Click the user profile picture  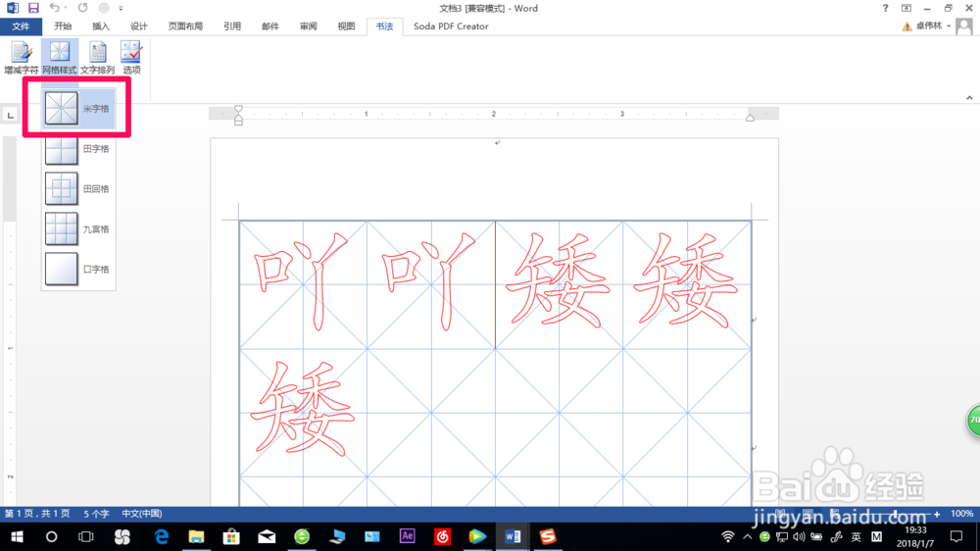pos(964,26)
